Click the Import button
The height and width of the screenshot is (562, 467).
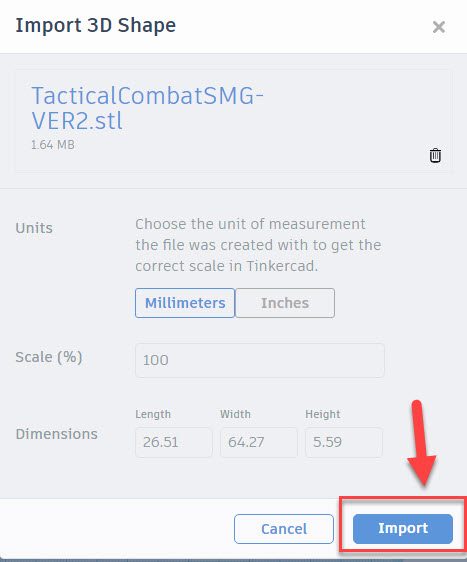click(403, 529)
